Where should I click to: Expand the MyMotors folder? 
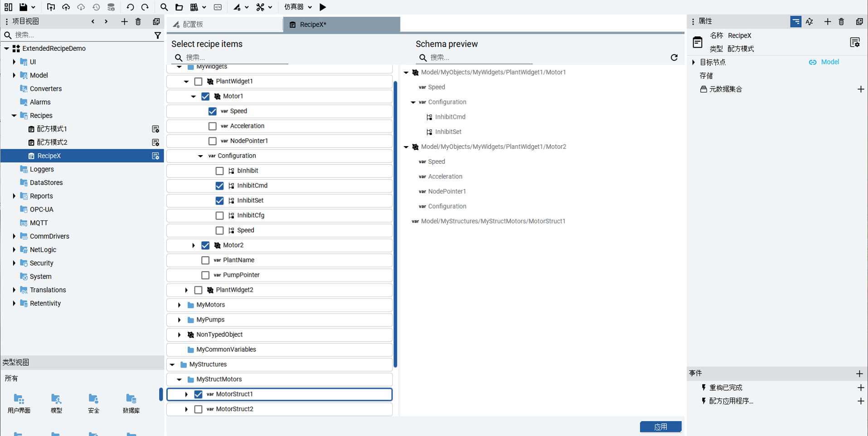coord(179,305)
